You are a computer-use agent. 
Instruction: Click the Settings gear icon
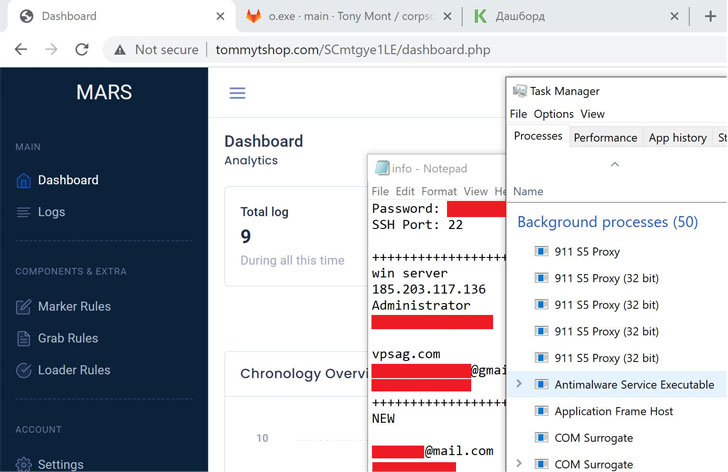click(x=23, y=464)
